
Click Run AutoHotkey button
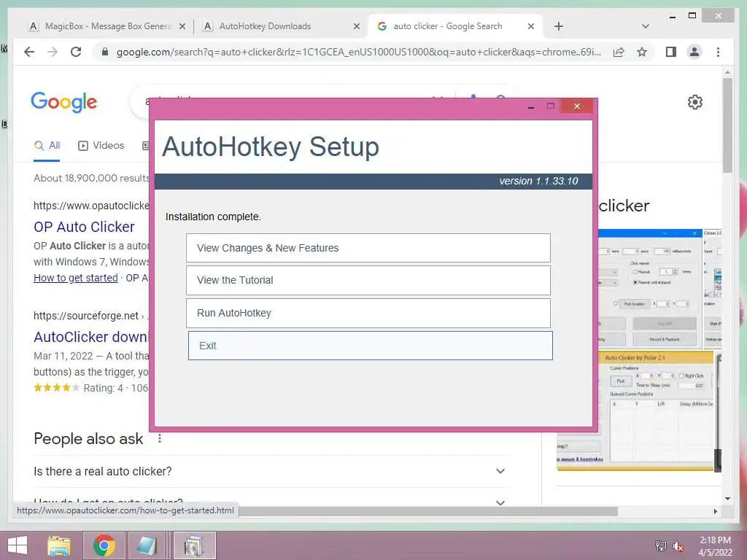tap(368, 313)
